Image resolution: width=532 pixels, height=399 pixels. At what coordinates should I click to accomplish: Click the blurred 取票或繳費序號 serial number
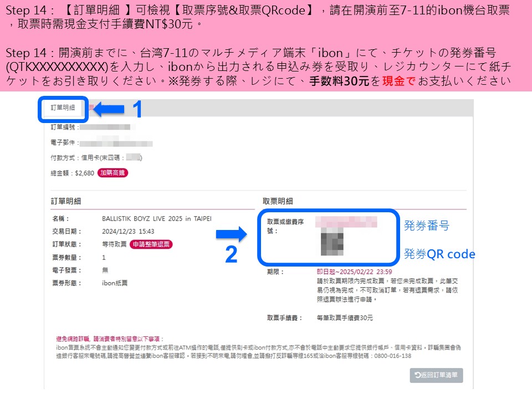[x=346, y=222]
